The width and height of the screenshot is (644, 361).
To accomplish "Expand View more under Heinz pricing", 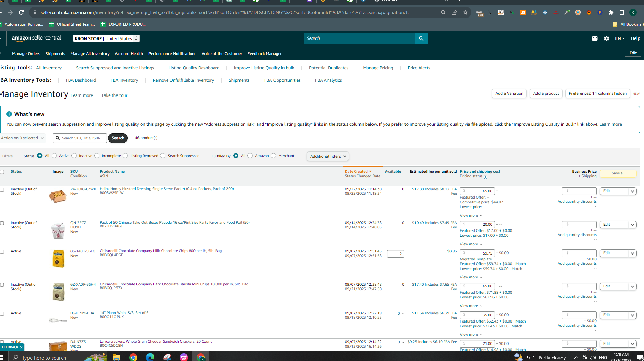I will [471, 216].
